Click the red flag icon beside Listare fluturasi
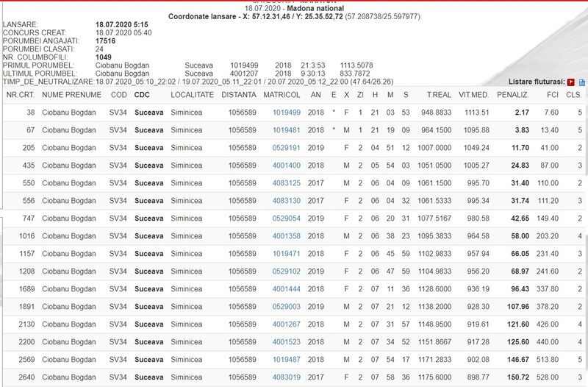 570,82
